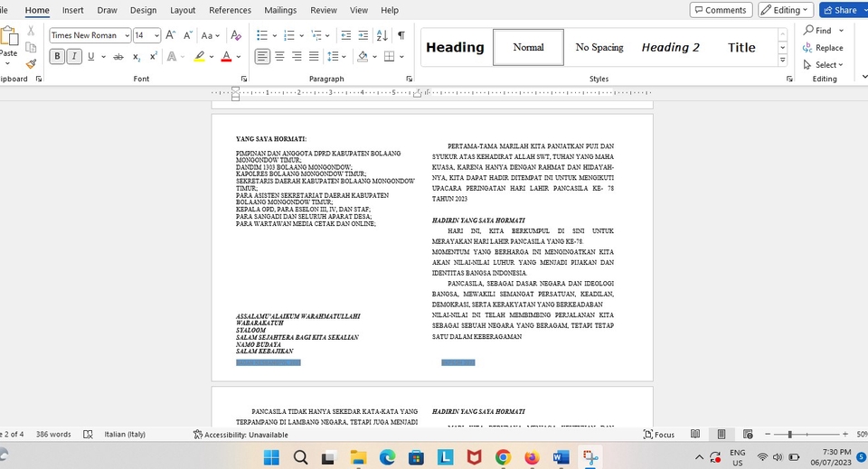The width and height of the screenshot is (868, 469).
Task: Open the font size dropdown
Action: [x=156, y=35]
